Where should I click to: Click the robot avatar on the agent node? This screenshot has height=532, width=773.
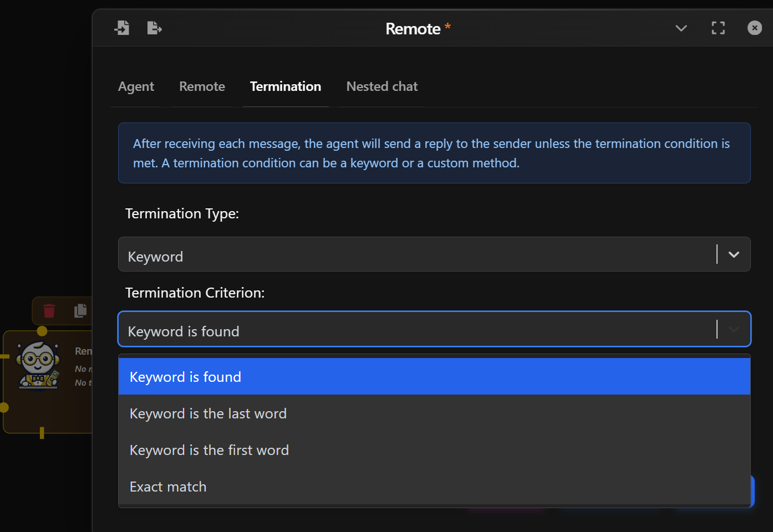pyautogui.click(x=38, y=365)
